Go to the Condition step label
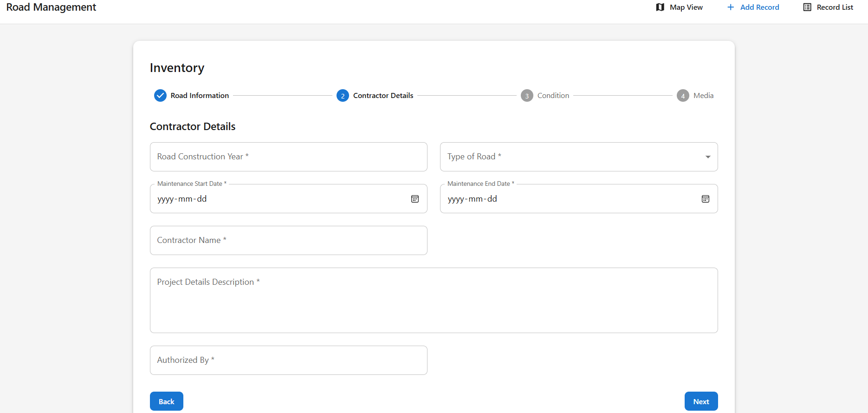Viewport: 868px width, 413px height. (x=553, y=96)
